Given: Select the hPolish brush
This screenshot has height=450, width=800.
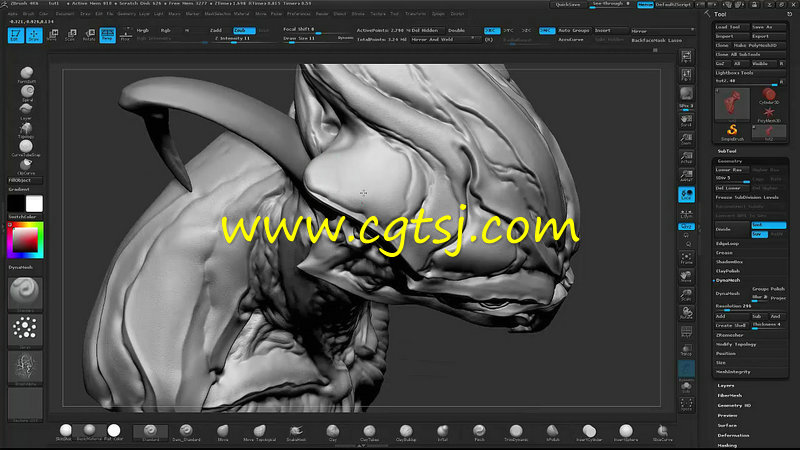Looking at the screenshot, I should pyautogui.click(x=553, y=432).
